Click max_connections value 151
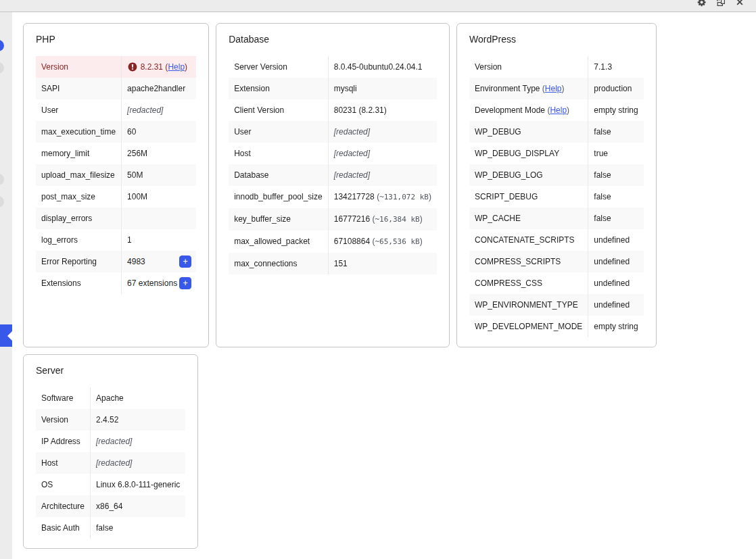The width and height of the screenshot is (756, 559). tap(340, 264)
